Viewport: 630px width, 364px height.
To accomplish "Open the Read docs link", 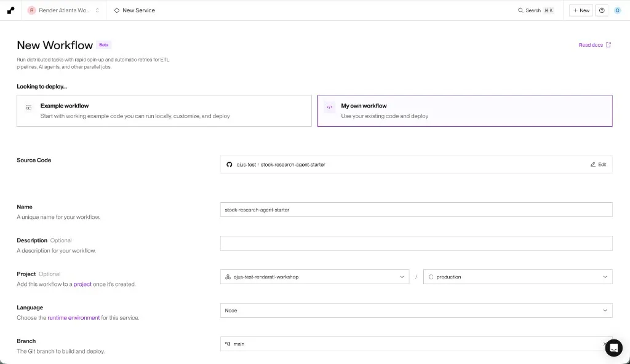I will [x=595, y=45].
